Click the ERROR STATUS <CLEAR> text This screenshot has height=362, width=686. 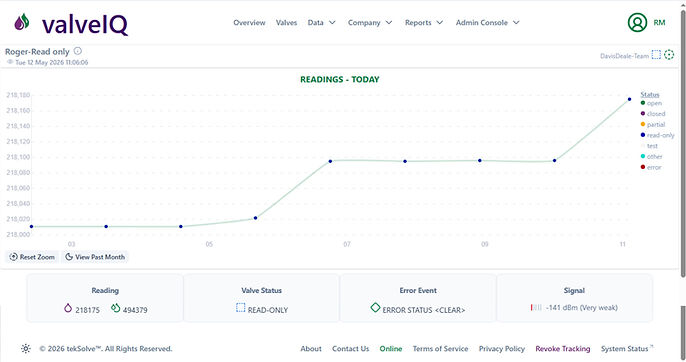(x=424, y=310)
